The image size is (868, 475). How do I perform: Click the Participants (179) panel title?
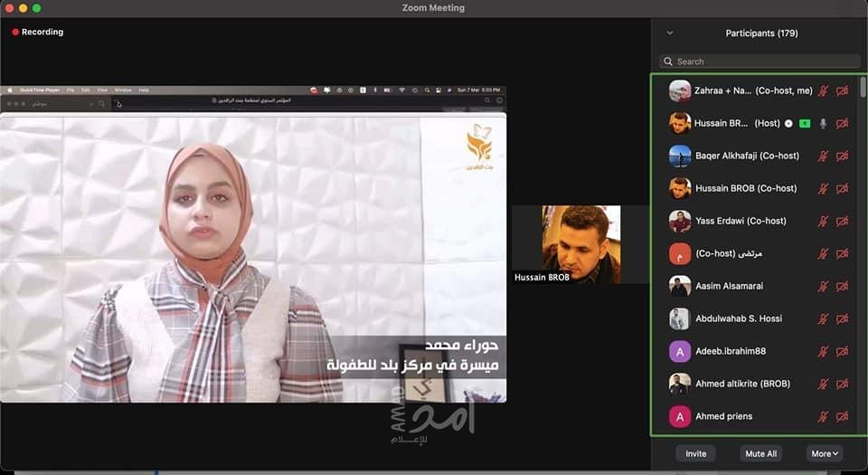[x=761, y=33]
